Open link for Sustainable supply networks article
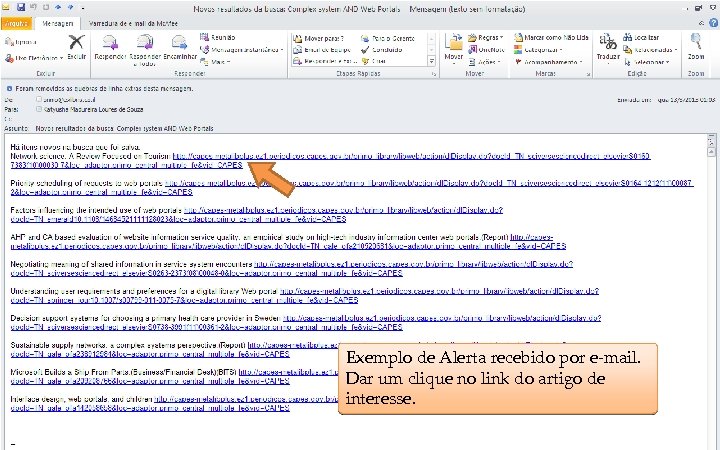Image resolution: width=720 pixels, height=450 pixels. tap(293, 345)
